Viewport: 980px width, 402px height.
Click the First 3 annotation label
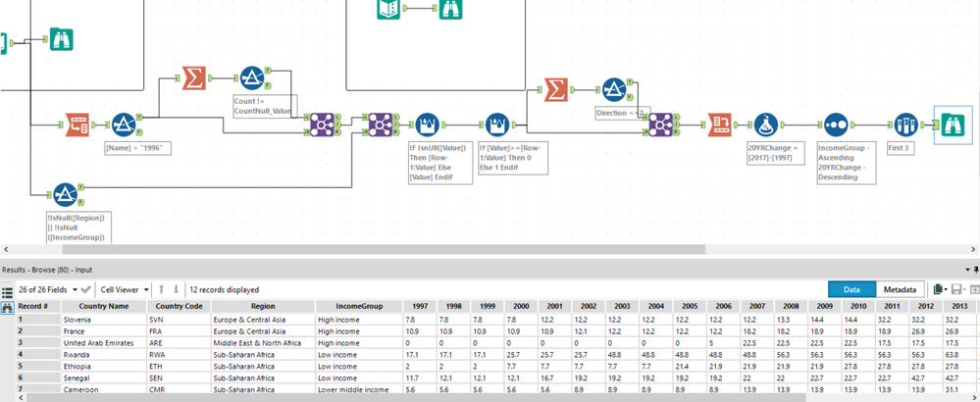point(900,149)
